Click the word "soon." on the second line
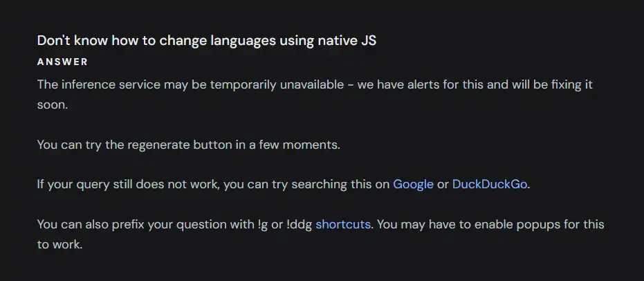The image size is (644, 281). pos(52,105)
